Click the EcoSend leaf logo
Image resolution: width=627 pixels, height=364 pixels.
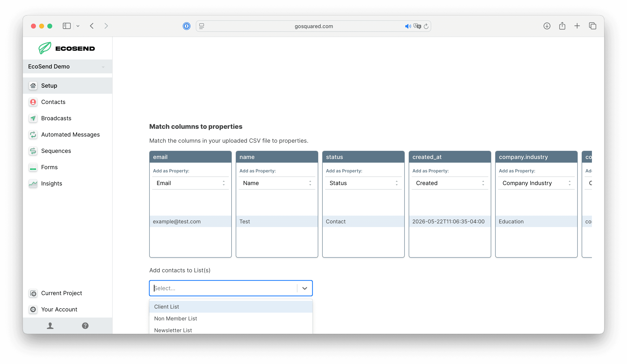coord(45,48)
